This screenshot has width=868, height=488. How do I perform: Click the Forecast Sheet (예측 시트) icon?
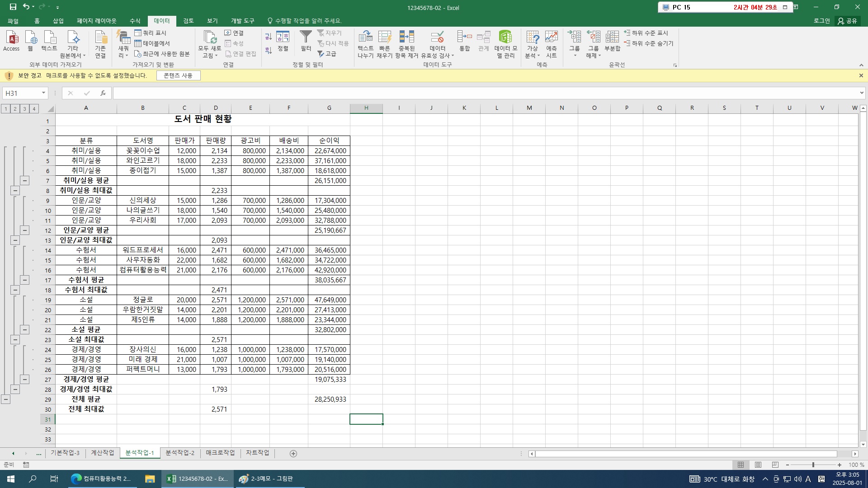[551, 38]
